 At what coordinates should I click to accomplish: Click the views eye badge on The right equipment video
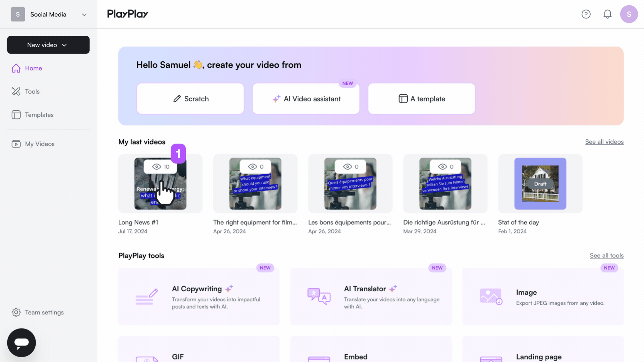click(x=256, y=167)
